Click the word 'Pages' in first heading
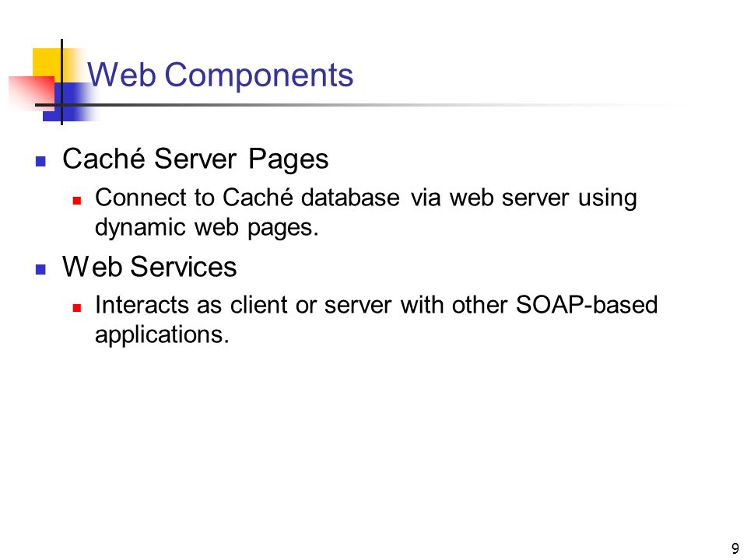 (289, 159)
